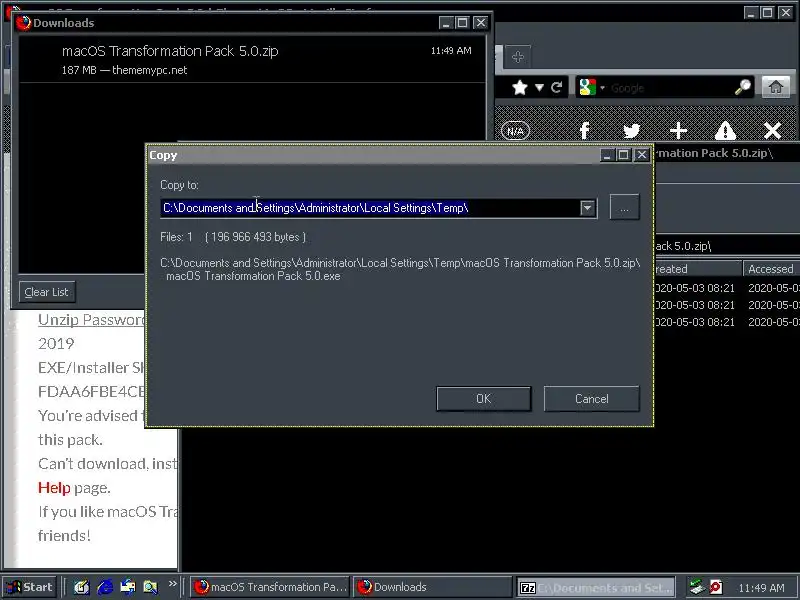Launch Internet Explorer quick launch icon
This screenshot has width=800, height=600.
click(x=105, y=587)
